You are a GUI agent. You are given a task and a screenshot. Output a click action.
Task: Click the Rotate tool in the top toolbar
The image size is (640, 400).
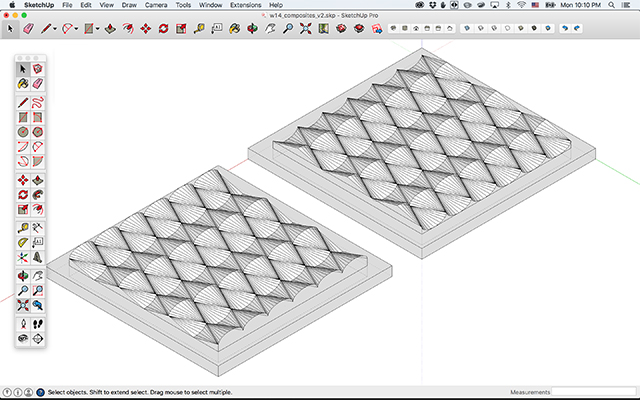tap(164, 29)
